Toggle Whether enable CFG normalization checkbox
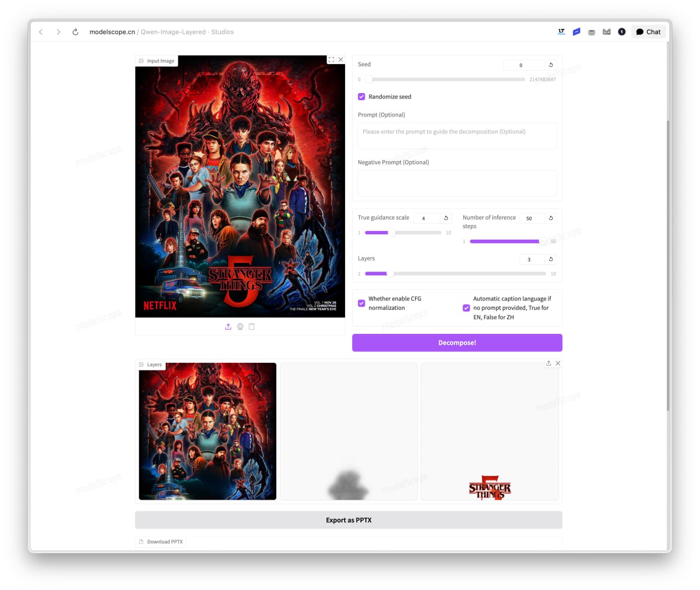 coord(361,303)
